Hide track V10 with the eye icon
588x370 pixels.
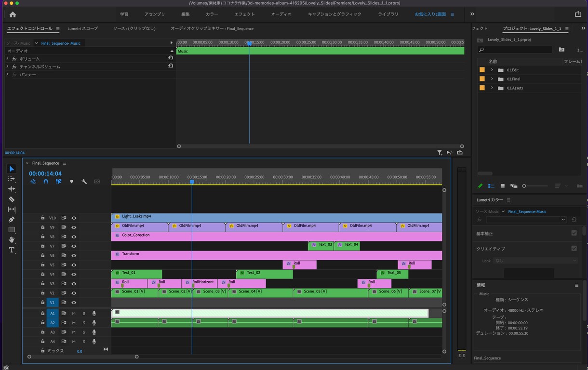click(x=74, y=218)
